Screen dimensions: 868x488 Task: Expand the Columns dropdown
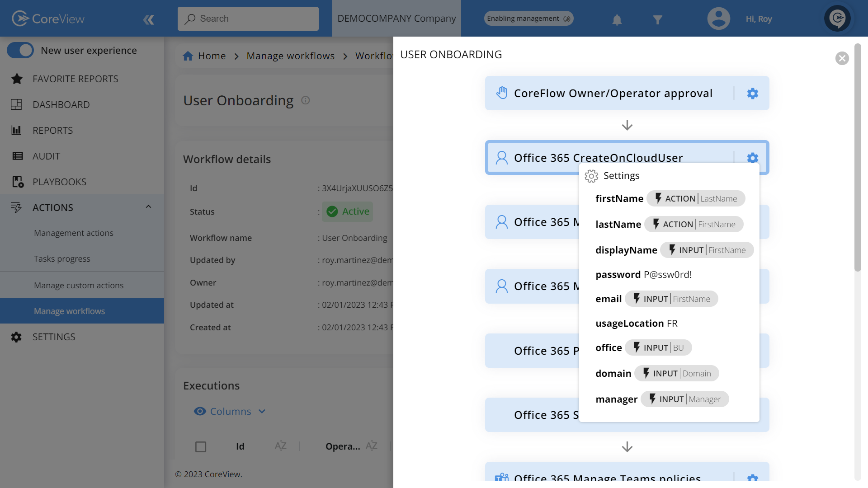click(262, 411)
